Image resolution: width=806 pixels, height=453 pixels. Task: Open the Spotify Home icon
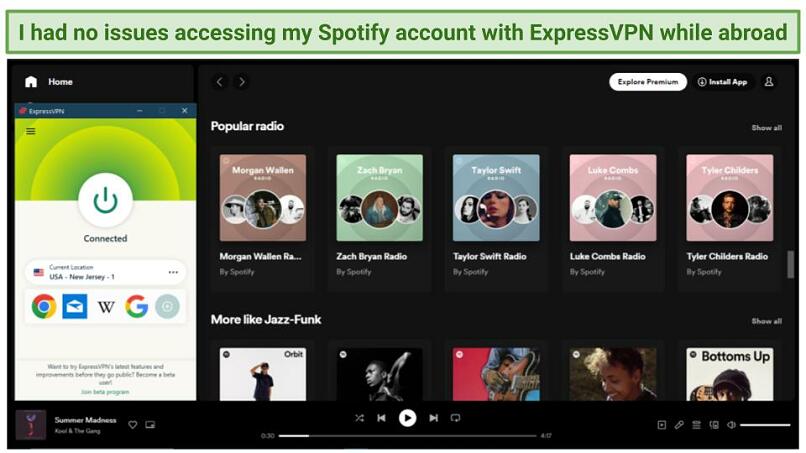tap(31, 82)
